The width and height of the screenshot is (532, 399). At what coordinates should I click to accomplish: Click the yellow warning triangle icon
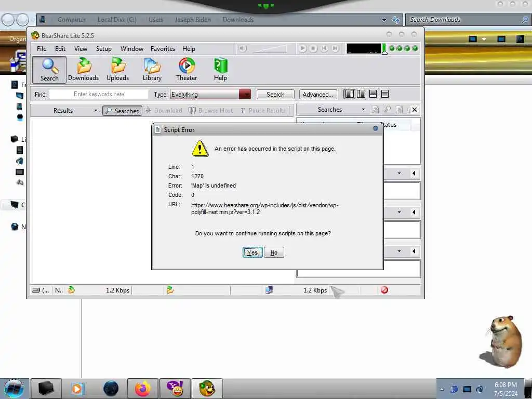click(x=200, y=149)
